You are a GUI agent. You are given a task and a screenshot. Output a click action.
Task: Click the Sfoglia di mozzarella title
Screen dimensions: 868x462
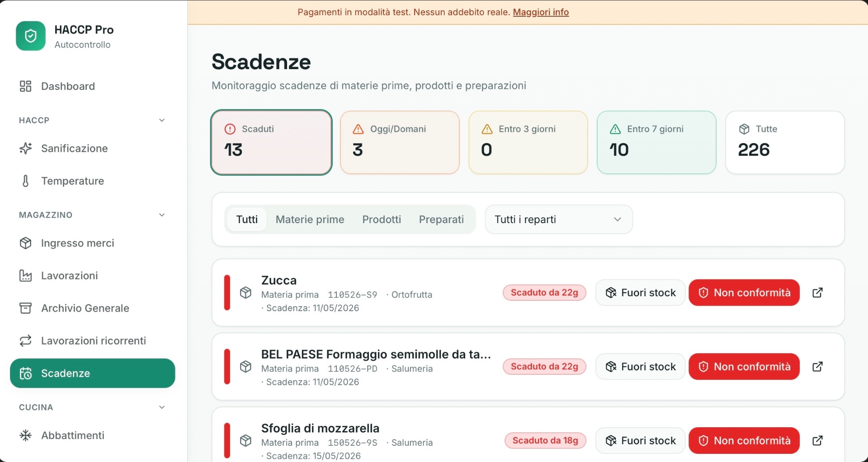coord(320,429)
